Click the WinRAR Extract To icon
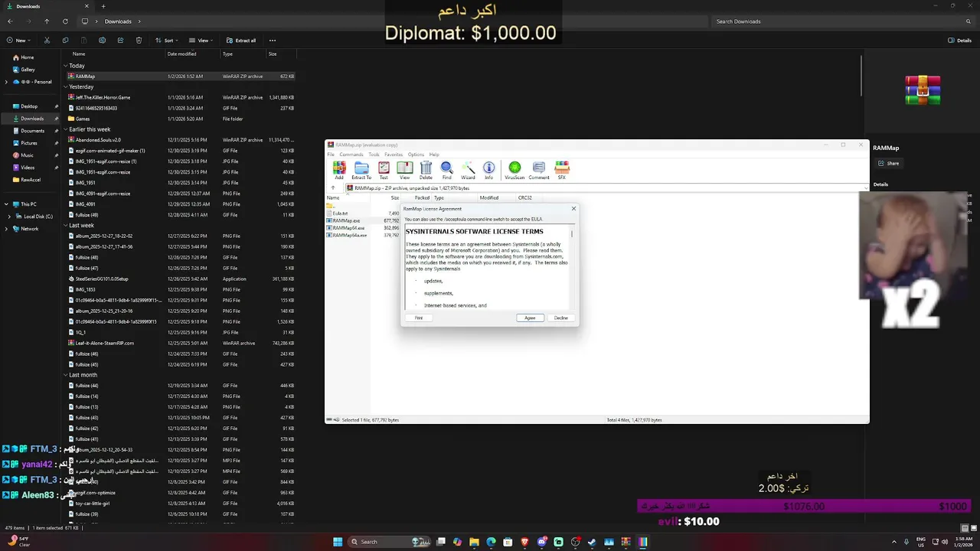The height and width of the screenshot is (551, 980). (361, 170)
